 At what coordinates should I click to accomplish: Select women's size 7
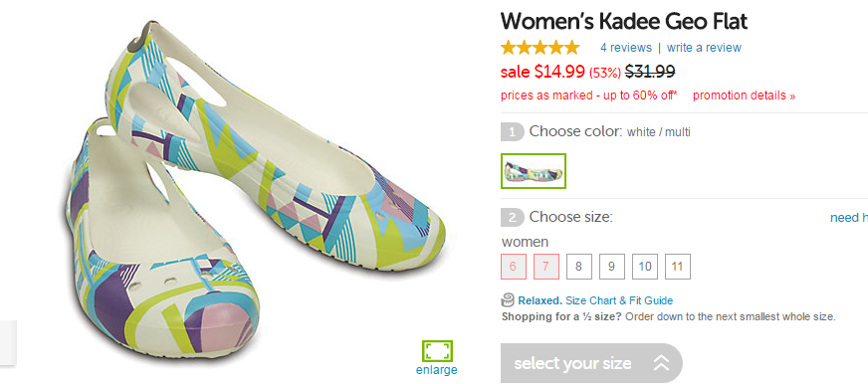point(545,267)
